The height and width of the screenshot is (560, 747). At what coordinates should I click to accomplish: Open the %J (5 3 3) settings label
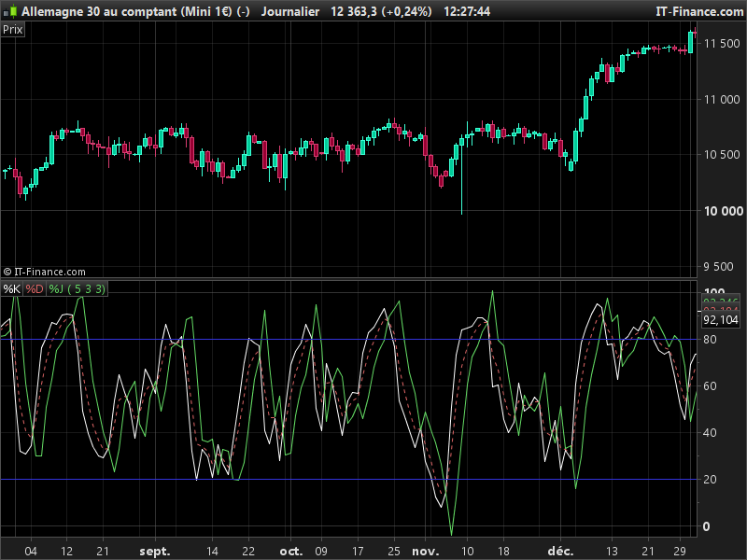[x=77, y=289]
